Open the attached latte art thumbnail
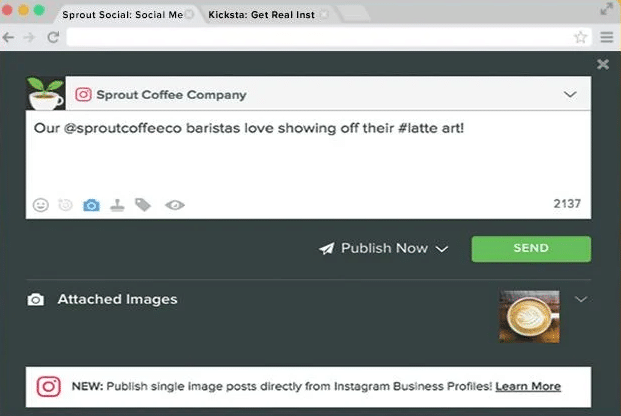This screenshot has width=621, height=416. tap(529, 317)
